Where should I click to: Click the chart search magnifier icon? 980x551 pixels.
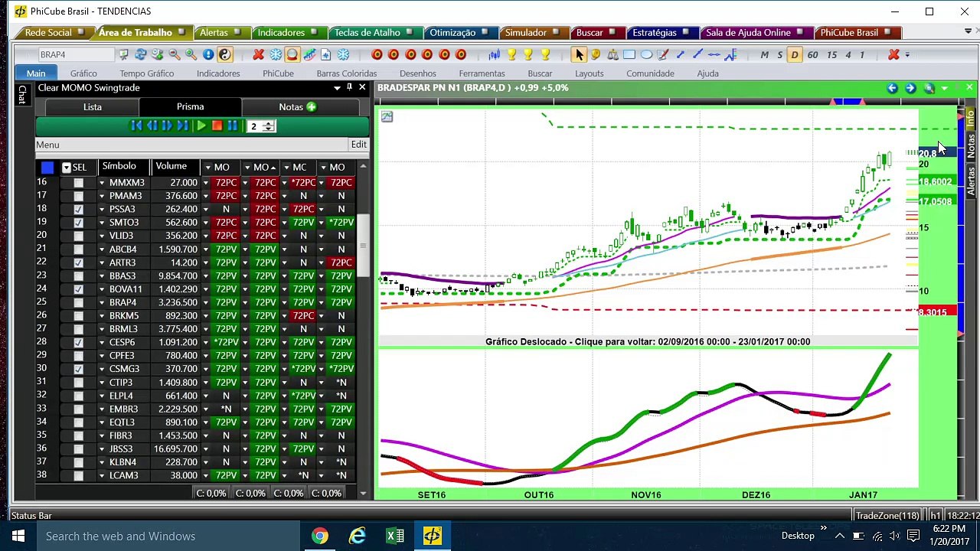tap(929, 88)
